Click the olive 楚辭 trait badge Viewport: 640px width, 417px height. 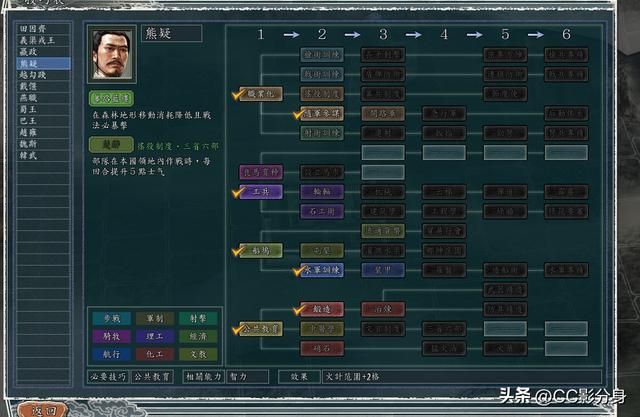[x=111, y=144]
